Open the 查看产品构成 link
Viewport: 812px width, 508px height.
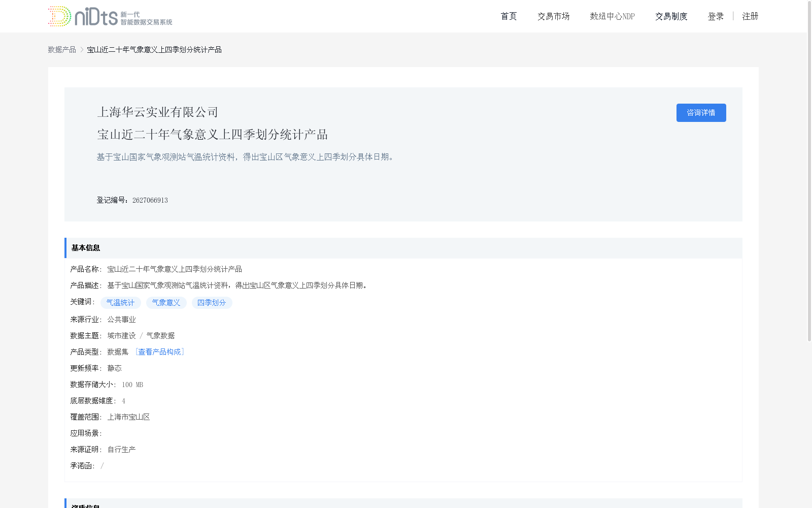coord(159,352)
